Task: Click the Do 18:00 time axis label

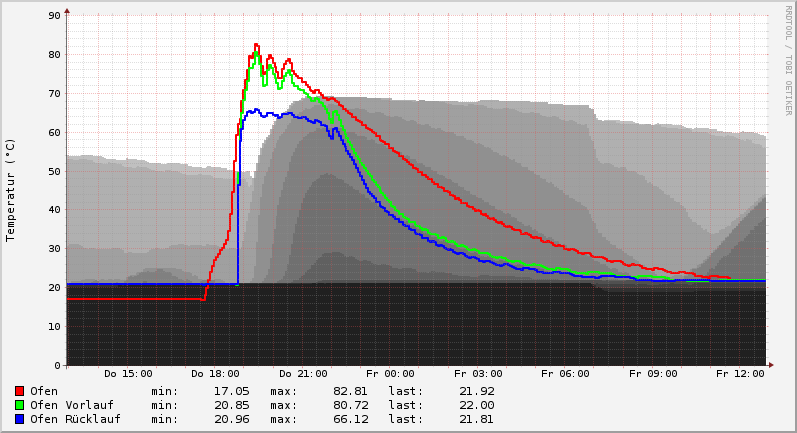Action: pyautogui.click(x=215, y=374)
